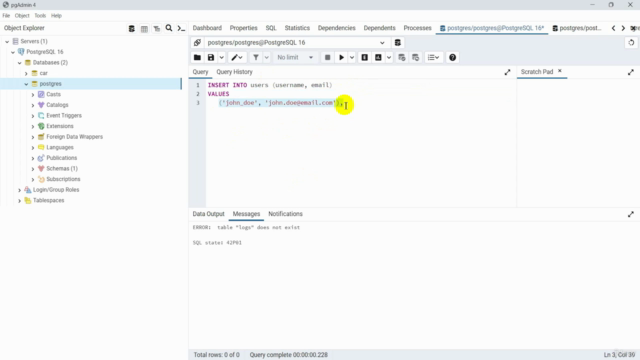Expand the Schemas (1) node

point(33,169)
